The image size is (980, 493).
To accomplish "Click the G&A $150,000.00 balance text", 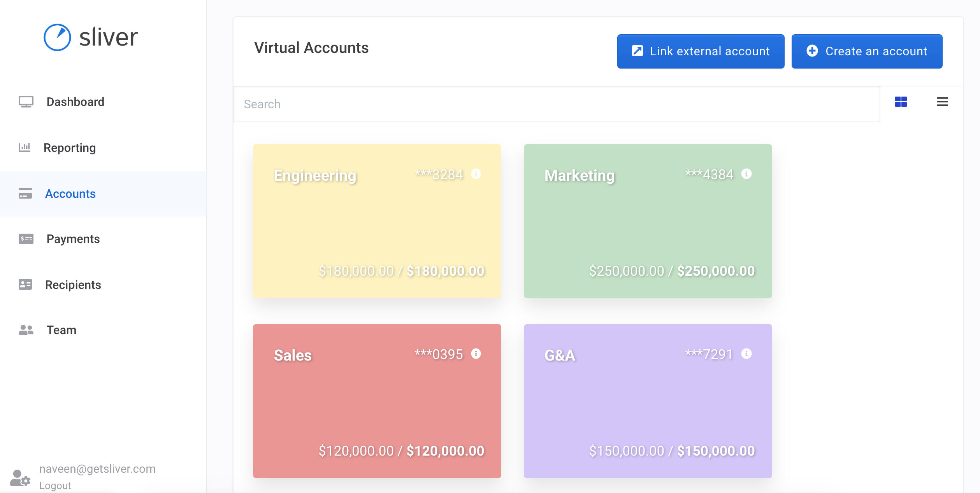I will tap(672, 451).
